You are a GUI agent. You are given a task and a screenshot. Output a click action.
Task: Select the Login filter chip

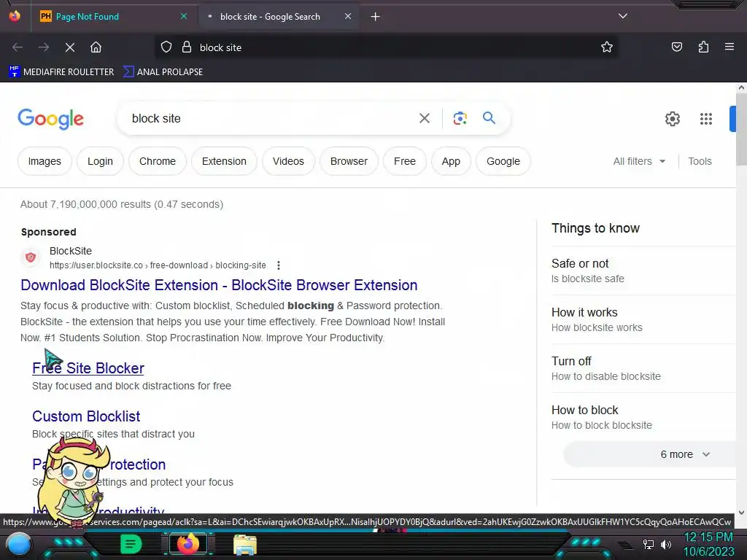[x=100, y=161]
